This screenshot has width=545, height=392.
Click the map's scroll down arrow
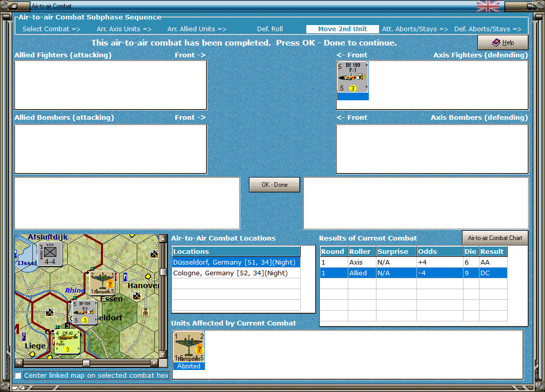click(163, 355)
